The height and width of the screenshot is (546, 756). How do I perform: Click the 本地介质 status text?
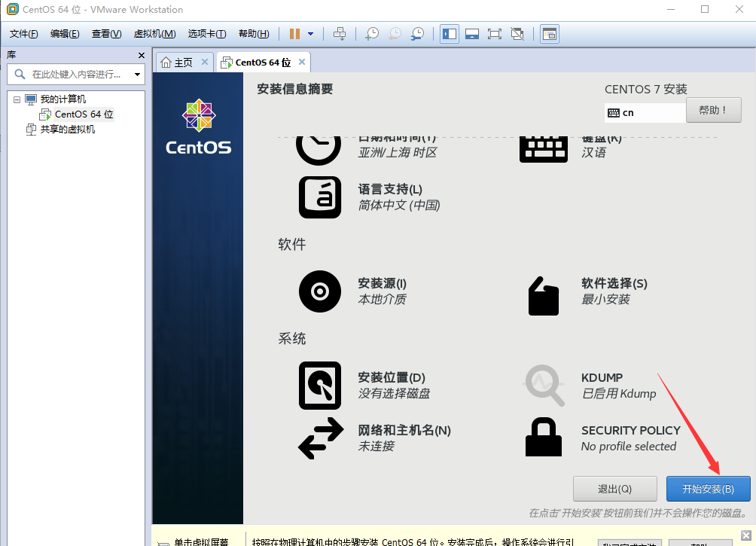[x=382, y=300]
